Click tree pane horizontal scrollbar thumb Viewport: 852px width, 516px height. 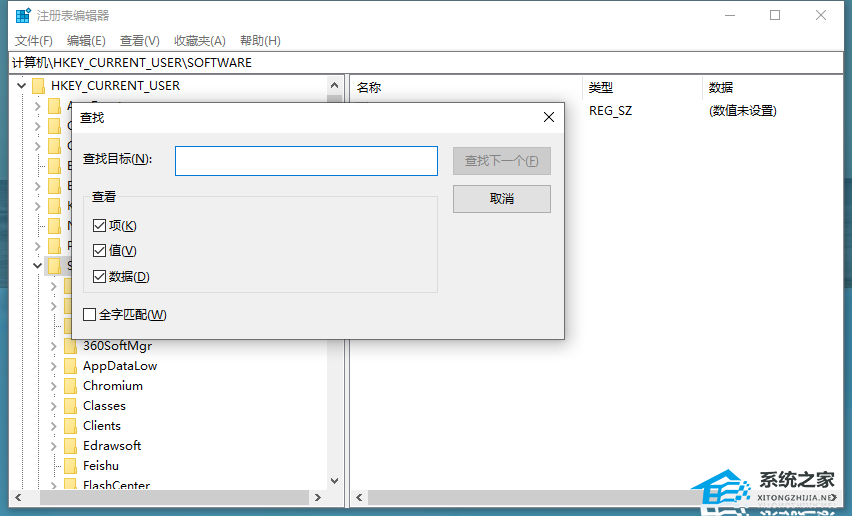(x=174, y=498)
